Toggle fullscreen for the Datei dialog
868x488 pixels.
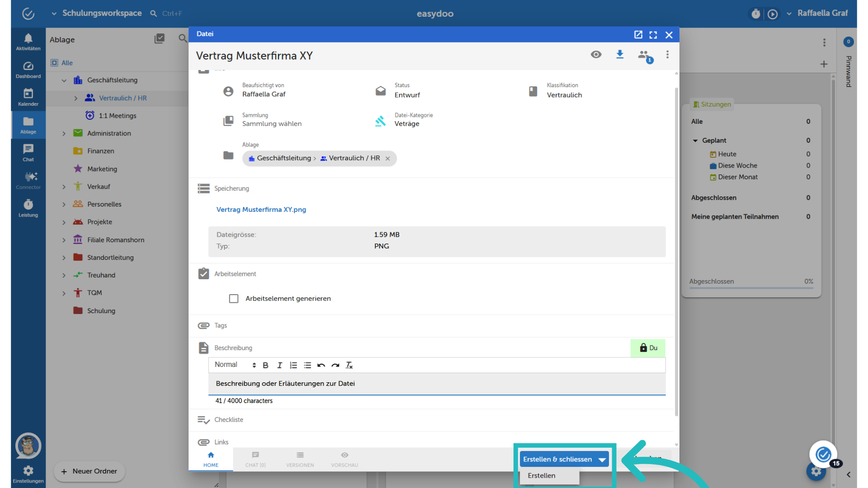(x=653, y=35)
